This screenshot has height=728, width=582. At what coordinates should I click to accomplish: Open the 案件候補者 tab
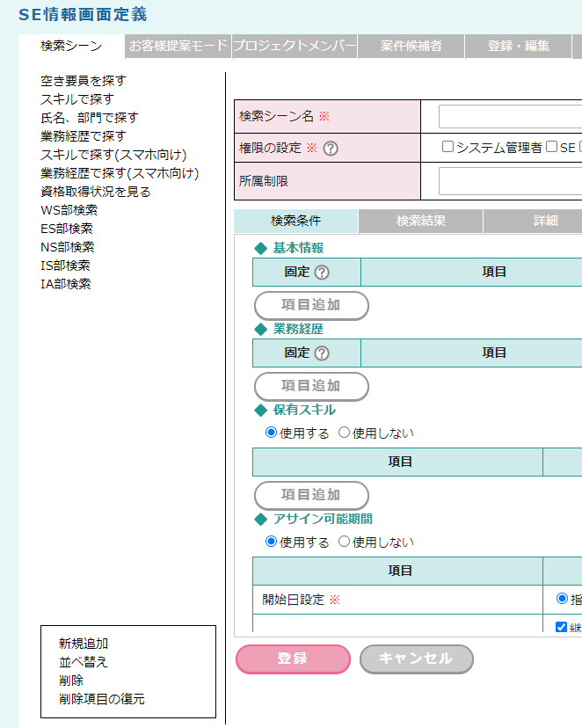tap(411, 46)
